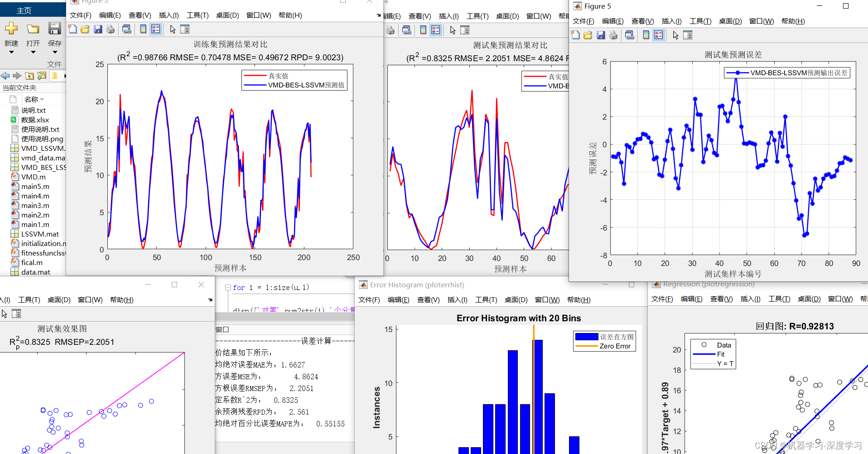Click Print icon in Figure 4 toolbar
Viewport: 868px width, 454px height.
390,30
